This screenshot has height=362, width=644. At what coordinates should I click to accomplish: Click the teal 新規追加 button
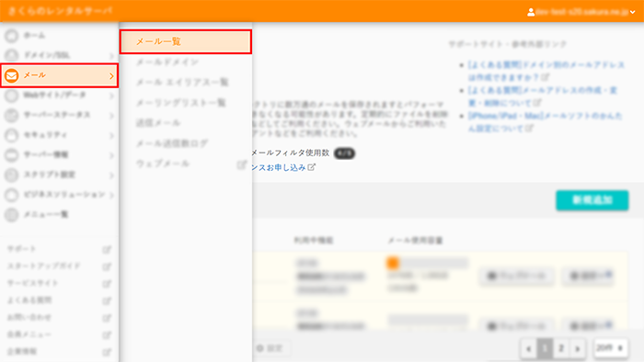[x=592, y=200]
